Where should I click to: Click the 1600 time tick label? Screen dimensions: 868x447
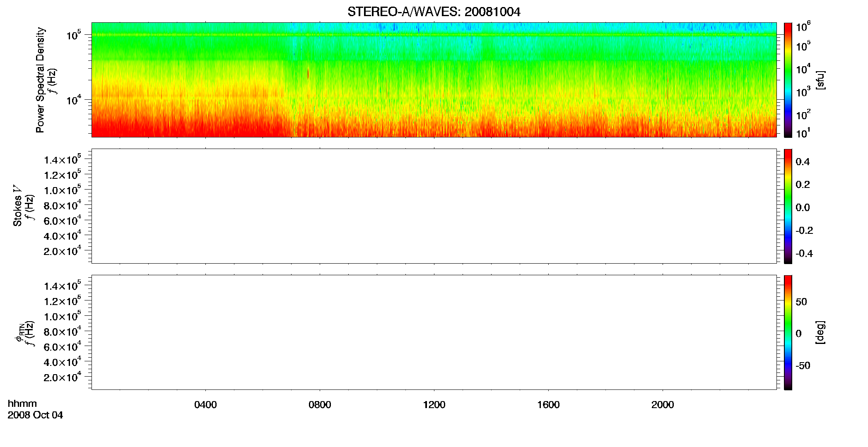(x=548, y=405)
